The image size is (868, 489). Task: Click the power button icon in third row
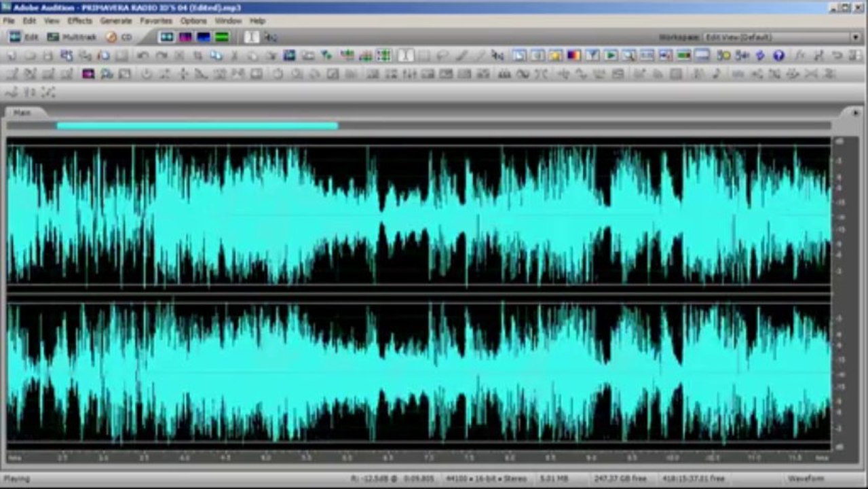tap(147, 73)
